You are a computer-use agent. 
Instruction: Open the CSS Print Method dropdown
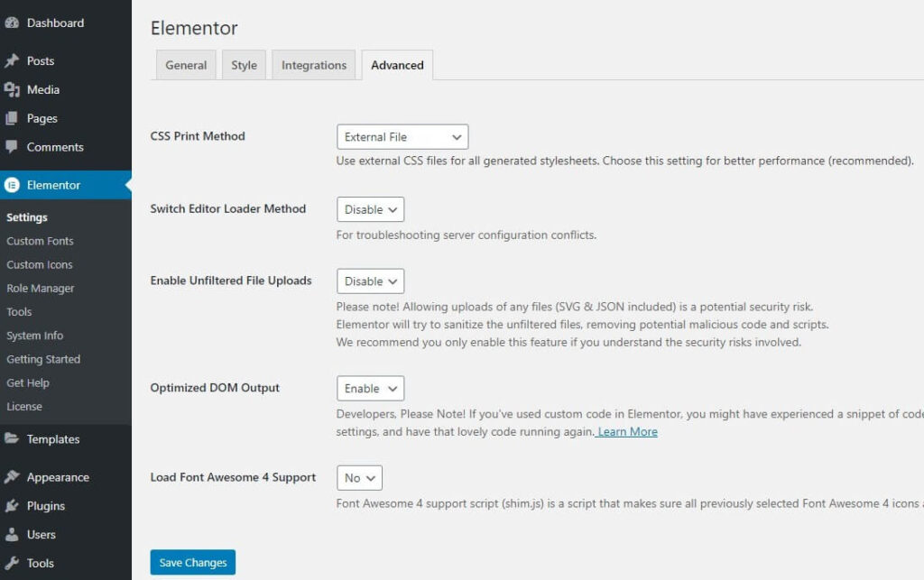(x=402, y=136)
